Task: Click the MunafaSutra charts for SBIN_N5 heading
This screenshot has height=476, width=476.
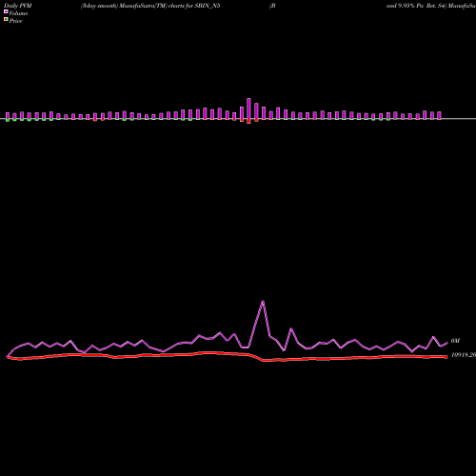Action: coord(150,6)
